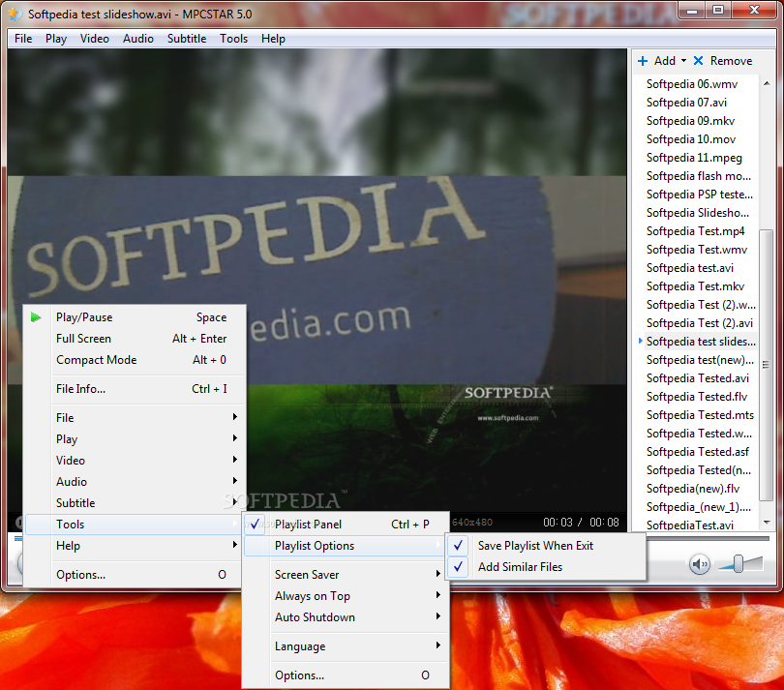
Task: Click the Add button label in playlist
Action: (665, 61)
